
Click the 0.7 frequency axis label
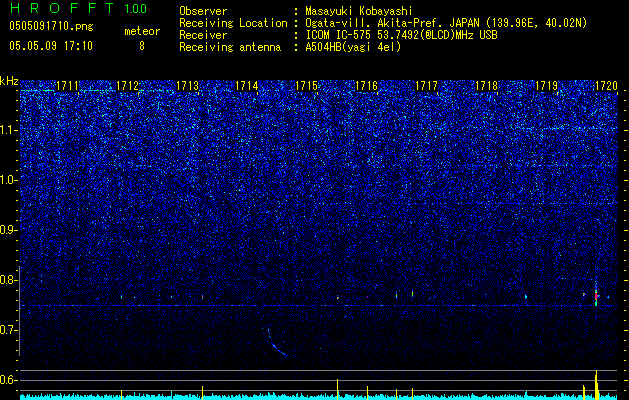(x=9, y=330)
